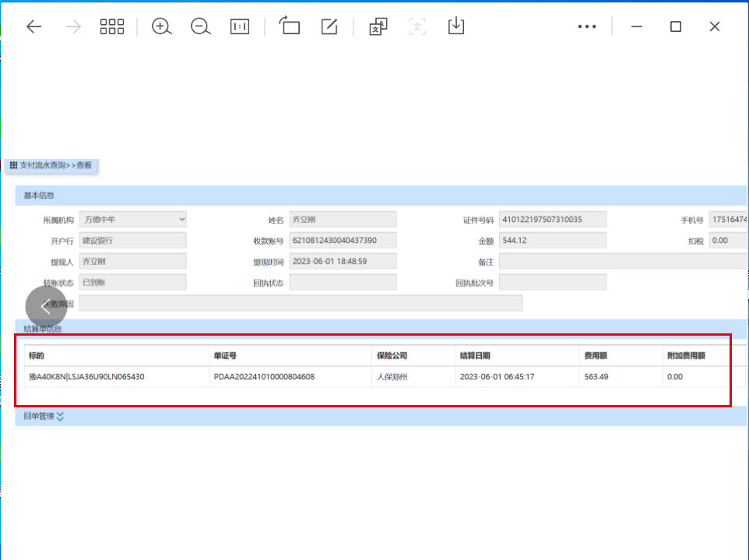Show image at 1:1 actual size

click(x=240, y=26)
